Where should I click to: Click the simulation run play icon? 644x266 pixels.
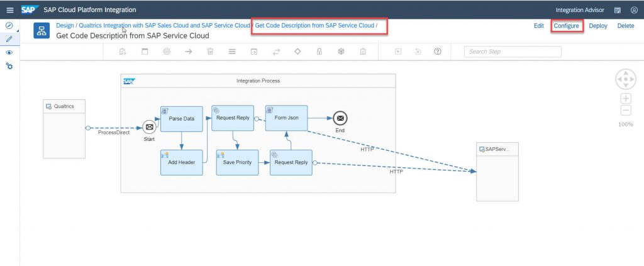[x=397, y=52]
